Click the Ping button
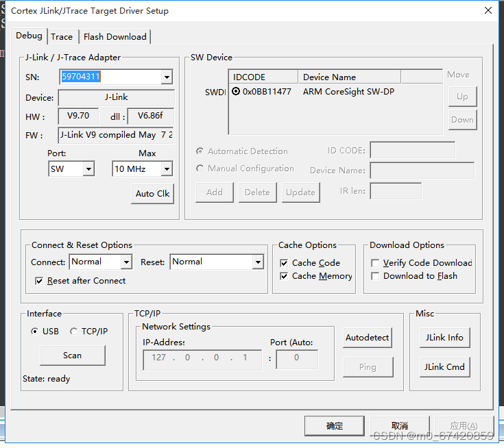 tap(368, 367)
